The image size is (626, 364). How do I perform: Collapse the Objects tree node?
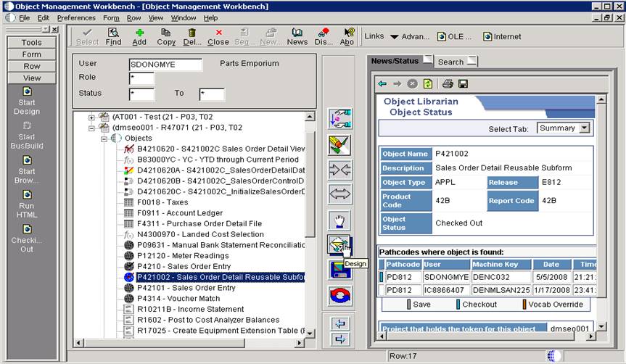tap(104, 139)
